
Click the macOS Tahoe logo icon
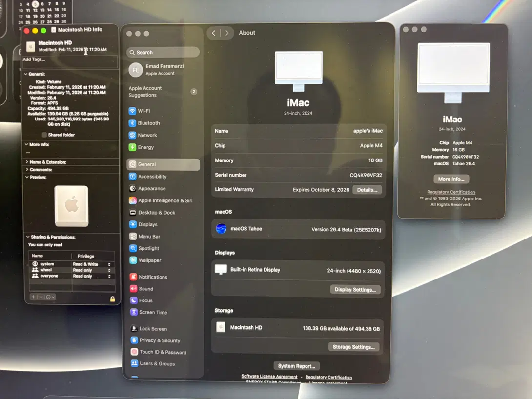click(221, 228)
